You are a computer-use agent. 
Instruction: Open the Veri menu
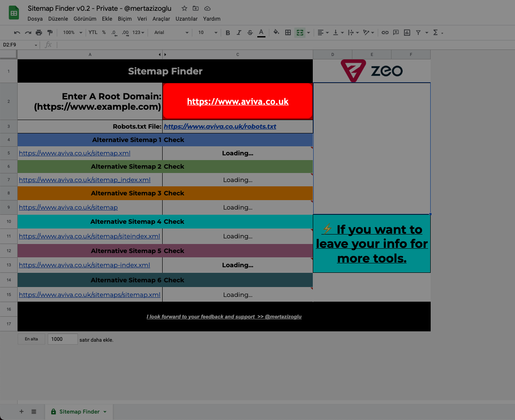[142, 19]
